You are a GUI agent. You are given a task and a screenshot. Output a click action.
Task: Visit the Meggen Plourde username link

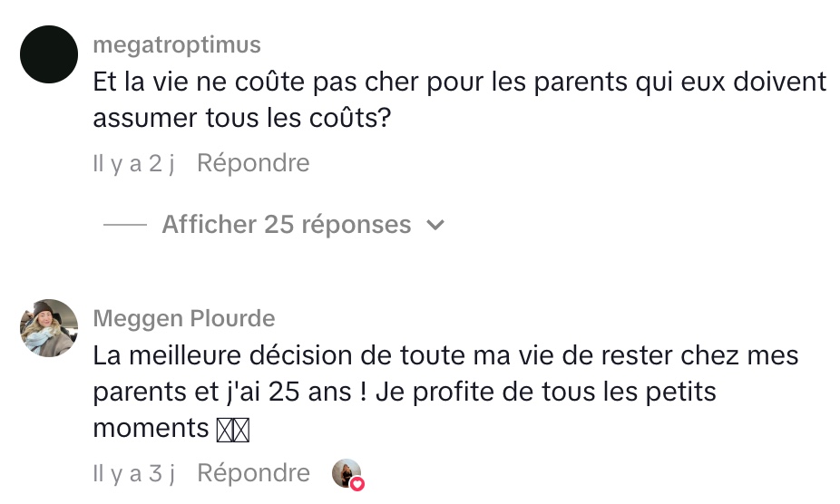[184, 318]
